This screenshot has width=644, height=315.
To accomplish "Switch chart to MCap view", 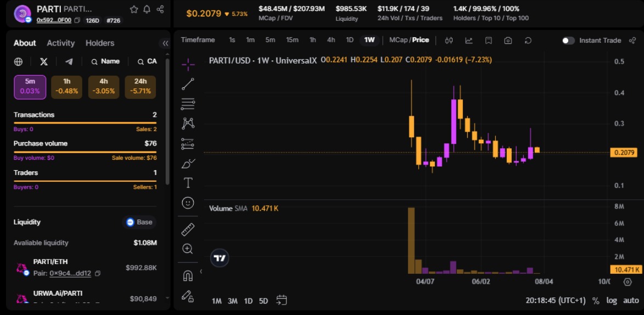I will (398, 40).
